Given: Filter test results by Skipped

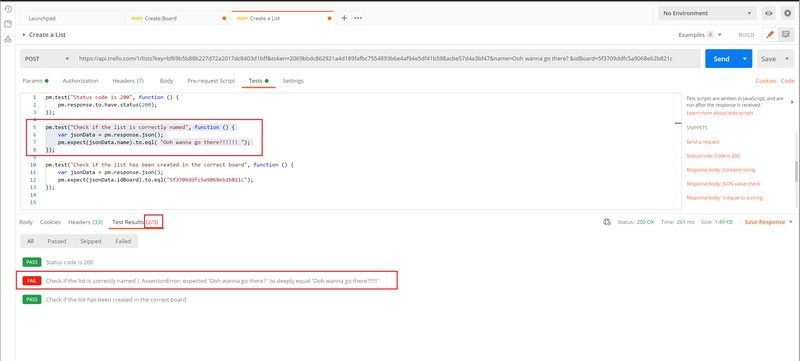Looking at the screenshot, I should [90, 241].
